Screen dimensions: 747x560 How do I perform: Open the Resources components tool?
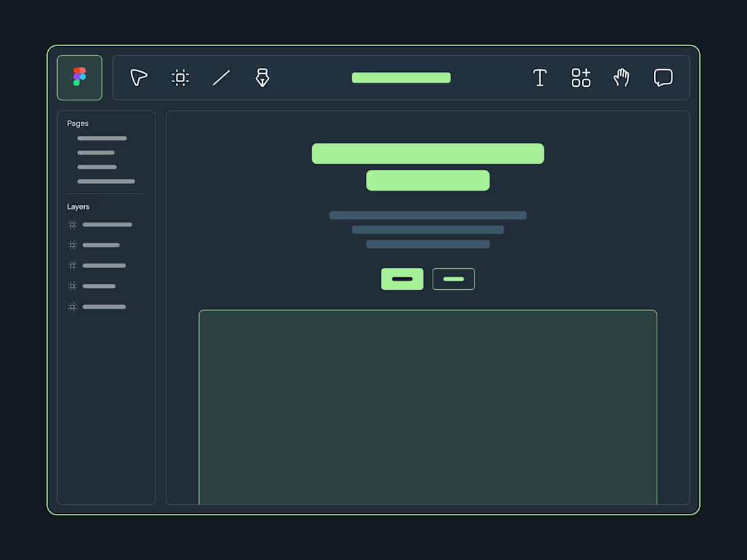581,77
